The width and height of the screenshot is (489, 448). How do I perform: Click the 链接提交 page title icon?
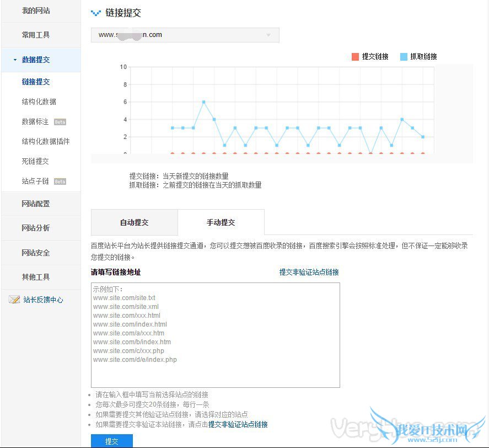pyautogui.click(x=96, y=13)
